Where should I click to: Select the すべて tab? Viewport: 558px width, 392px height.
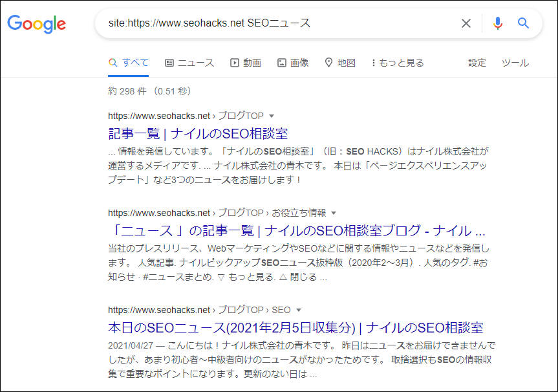(x=129, y=63)
